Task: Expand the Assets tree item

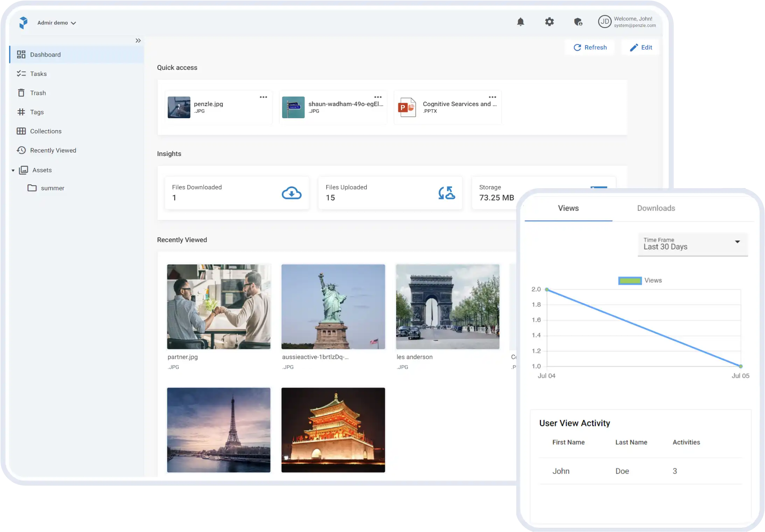Action: click(13, 170)
